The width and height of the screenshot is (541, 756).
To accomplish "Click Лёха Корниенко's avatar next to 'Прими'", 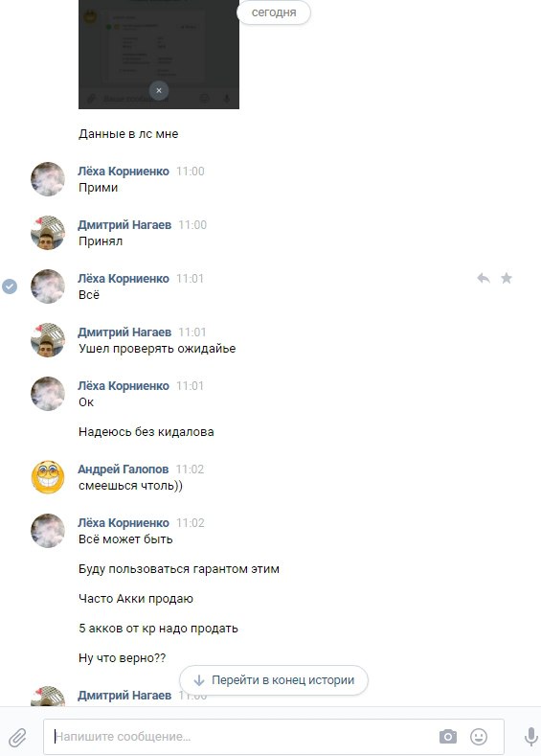I will click(48, 179).
